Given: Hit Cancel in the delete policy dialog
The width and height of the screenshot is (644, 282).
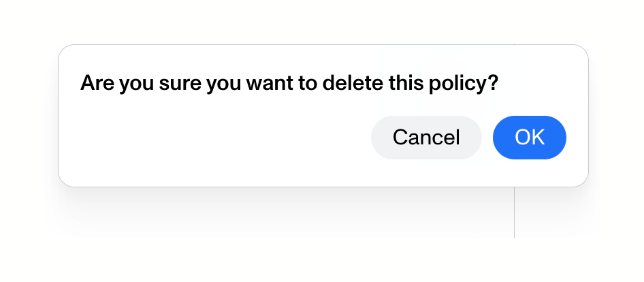Looking at the screenshot, I should tap(426, 138).
